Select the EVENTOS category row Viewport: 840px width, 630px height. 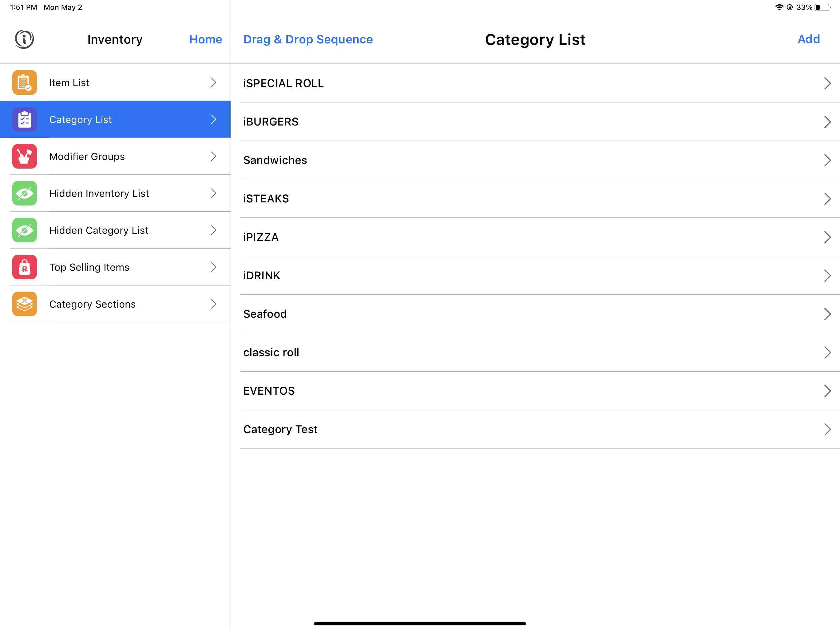pyautogui.click(x=540, y=391)
